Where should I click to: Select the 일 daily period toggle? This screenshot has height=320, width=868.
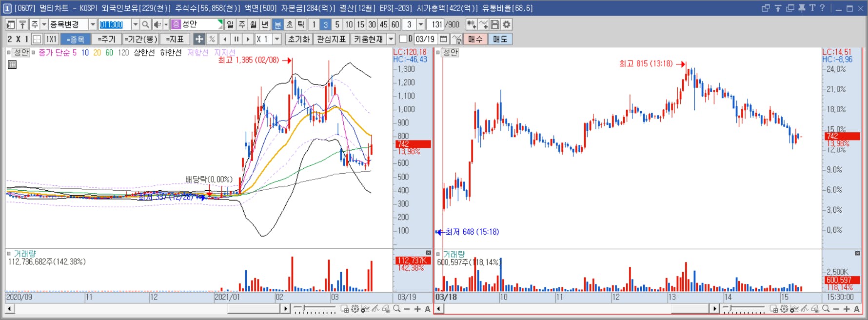pos(231,24)
